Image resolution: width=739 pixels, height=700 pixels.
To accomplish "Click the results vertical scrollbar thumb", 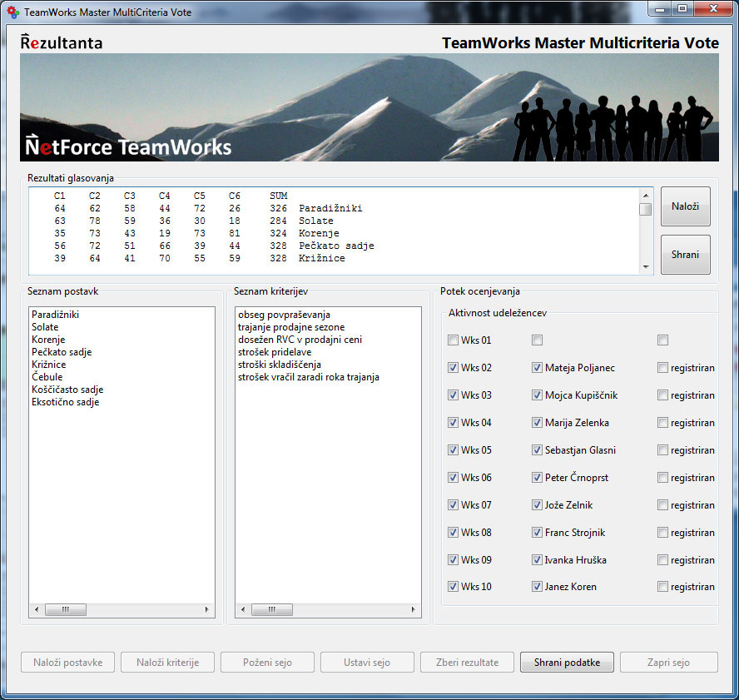I will [646, 209].
